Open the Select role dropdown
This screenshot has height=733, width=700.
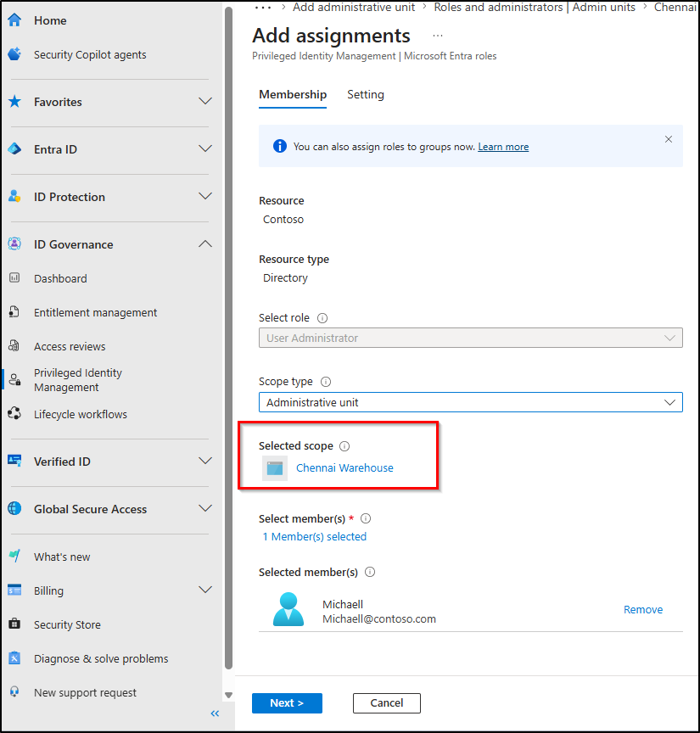coord(471,338)
